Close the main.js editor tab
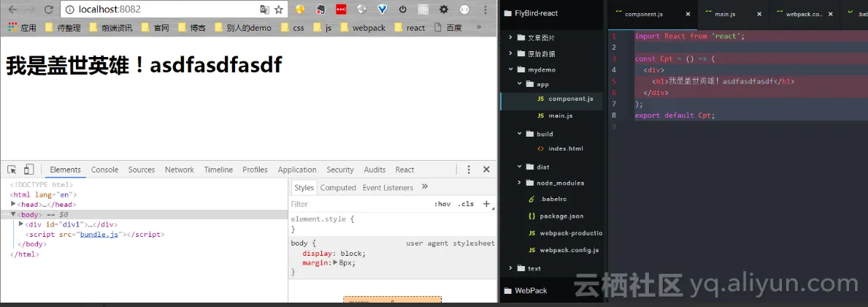868x307 pixels. 759,15
